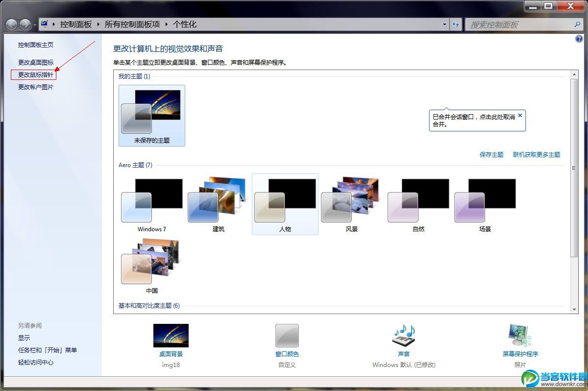Screen dimensions: 588x391
Task: Click the 控制面板 breadcrumb
Action: (x=75, y=24)
